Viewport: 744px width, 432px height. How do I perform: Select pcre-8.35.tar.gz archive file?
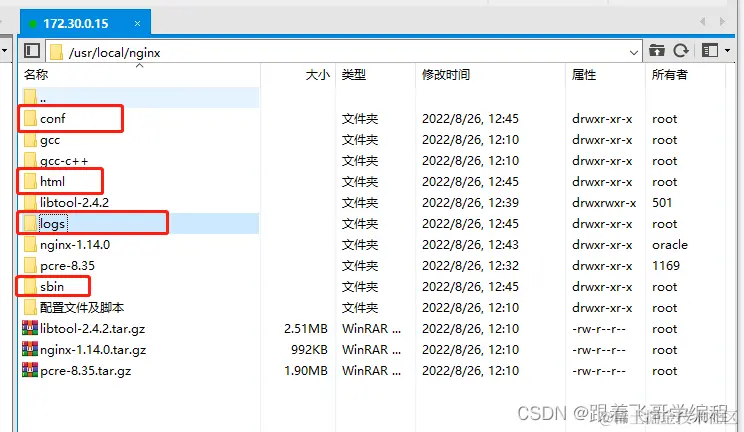tap(85, 371)
